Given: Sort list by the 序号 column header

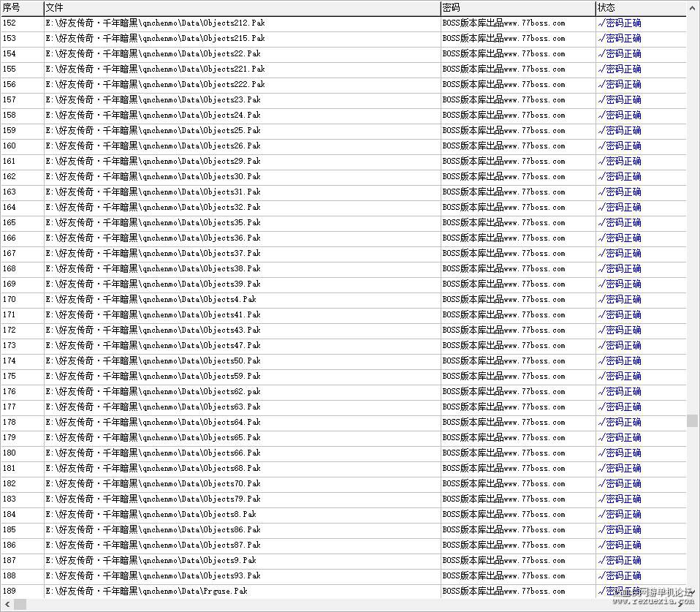Looking at the screenshot, I should pos(23,7).
